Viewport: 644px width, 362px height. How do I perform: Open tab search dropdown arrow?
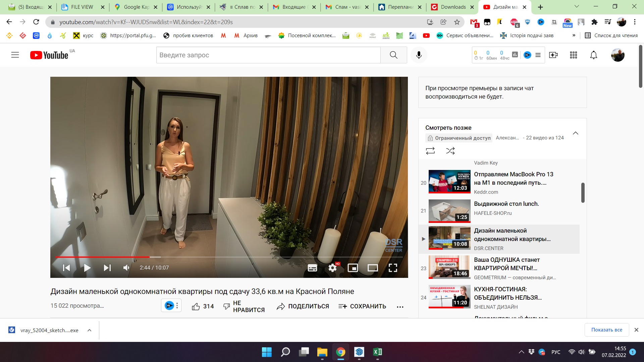pos(577,6)
